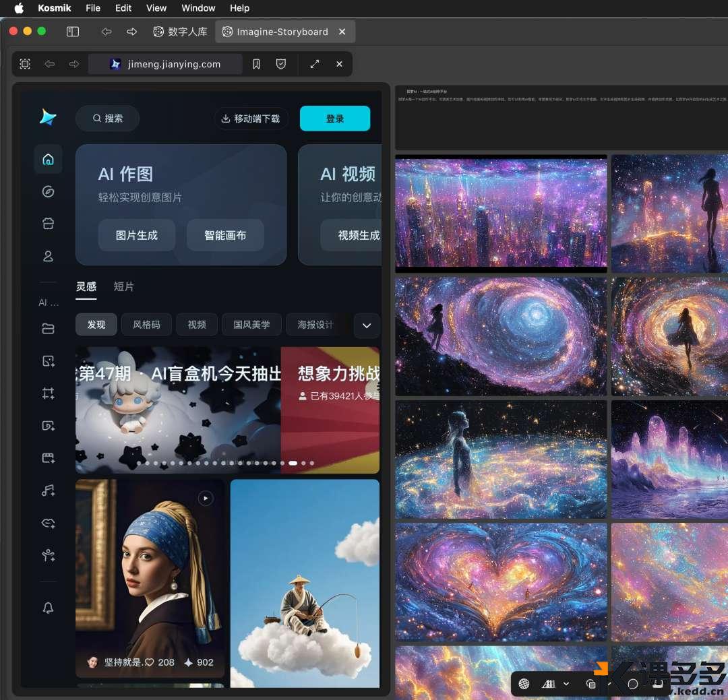Screen dimensions: 728x700
Task: Open the music generation icon in sidebar
Action: pos(49,490)
